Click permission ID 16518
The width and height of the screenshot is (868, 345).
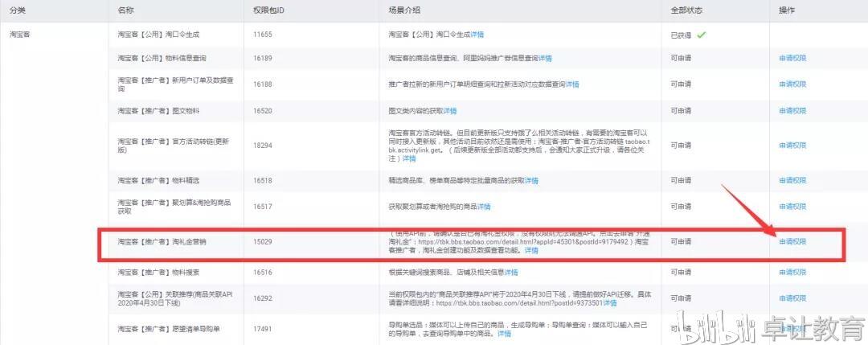262,180
